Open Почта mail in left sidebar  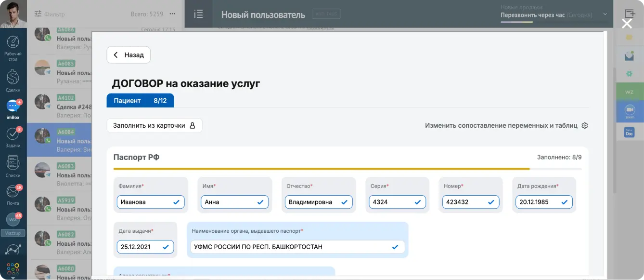pyautogui.click(x=13, y=194)
